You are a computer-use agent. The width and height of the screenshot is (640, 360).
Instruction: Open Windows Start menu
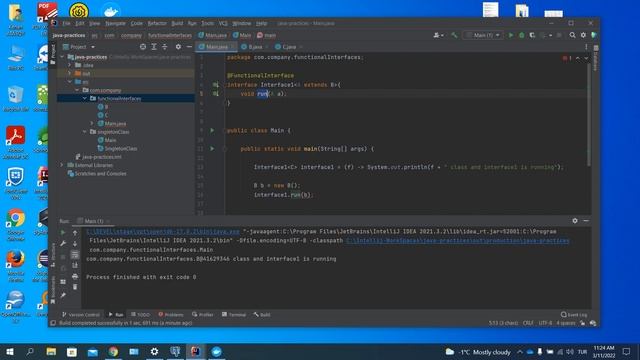click(x=9, y=352)
